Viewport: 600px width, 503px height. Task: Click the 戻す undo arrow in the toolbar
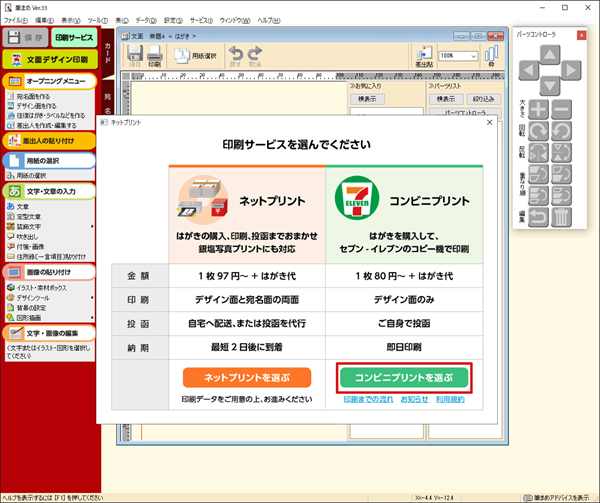click(x=235, y=56)
